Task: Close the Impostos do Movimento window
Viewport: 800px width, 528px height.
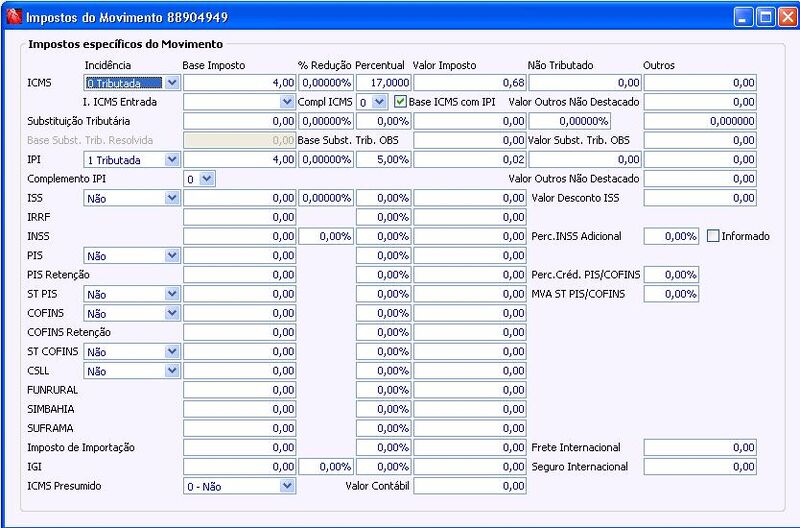Action: pyautogui.click(x=788, y=17)
